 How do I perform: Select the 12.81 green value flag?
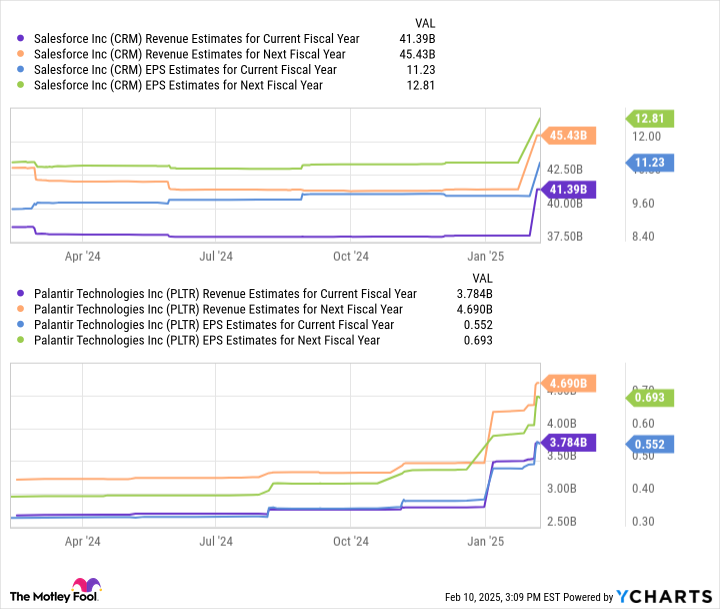click(650, 118)
